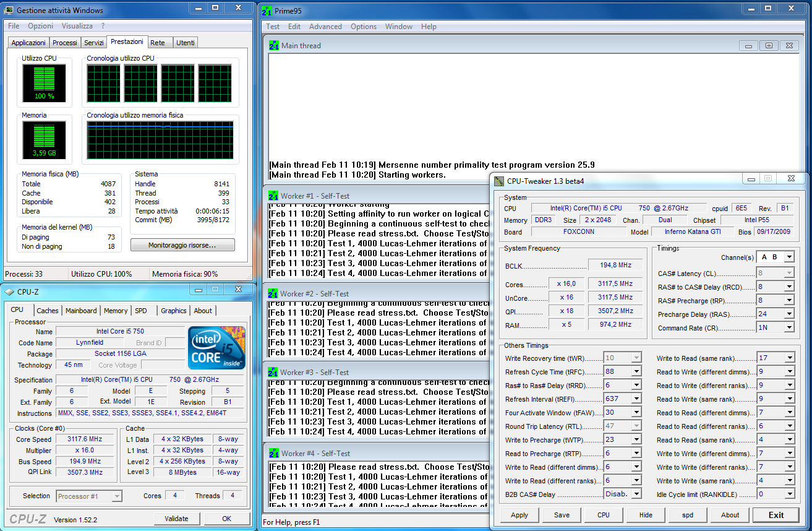
Task: Click the Cores multiplier x 16,0 field
Action: pyautogui.click(x=566, y=283)
